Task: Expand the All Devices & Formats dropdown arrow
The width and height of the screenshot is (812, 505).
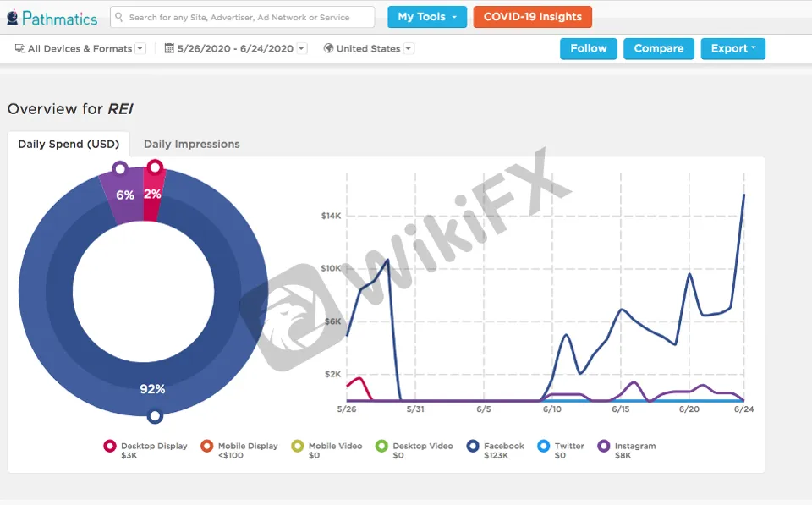Action: click(140, 49)
